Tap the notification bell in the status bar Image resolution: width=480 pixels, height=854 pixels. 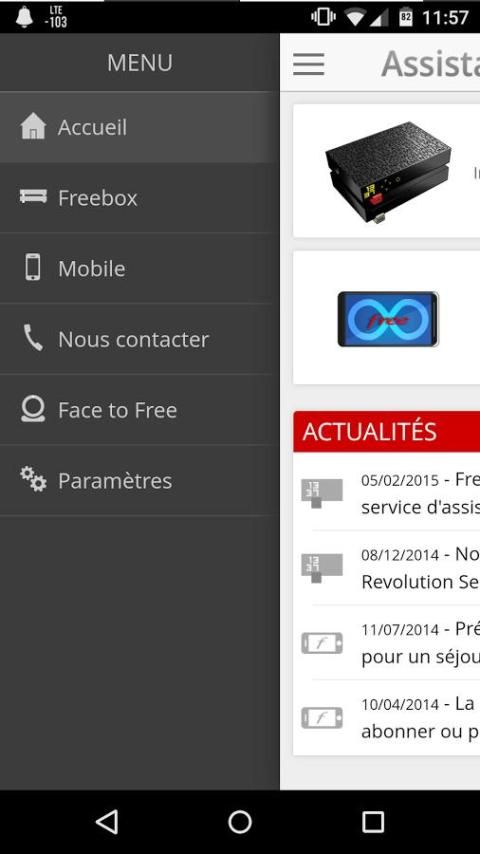point(24,17)
